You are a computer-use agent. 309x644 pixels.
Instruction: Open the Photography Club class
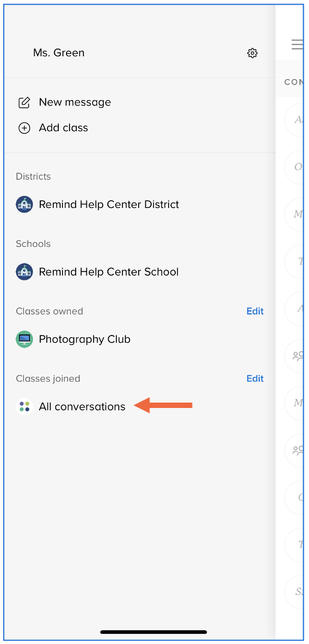click(85, 339)
